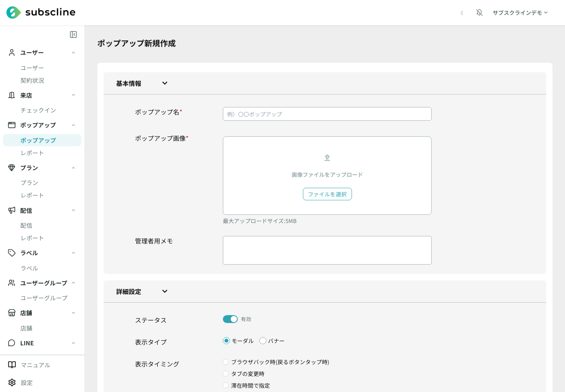Screen dimensions: 565x392
Task: Focus the 管理者用メモ textarea
Action: click(x=327, y=250)
